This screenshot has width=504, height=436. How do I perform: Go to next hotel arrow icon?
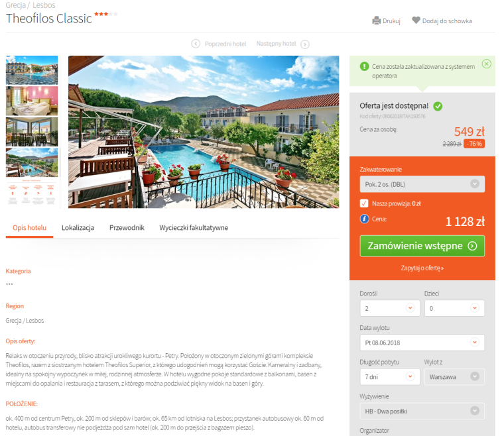pyautogui.click(x=304, y=44)
